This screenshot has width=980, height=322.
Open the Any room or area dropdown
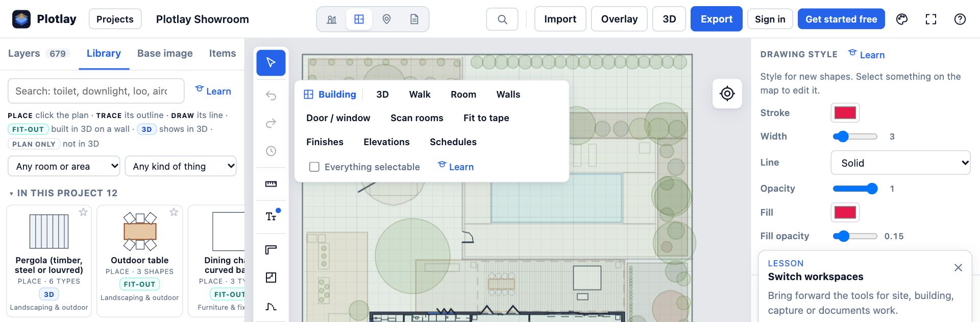coord(64,166)
